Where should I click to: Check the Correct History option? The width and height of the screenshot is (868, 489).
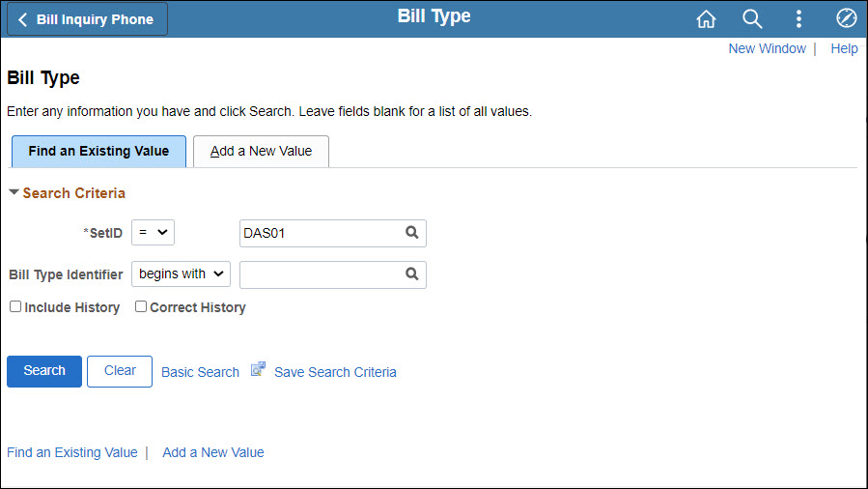pos(141,306)
